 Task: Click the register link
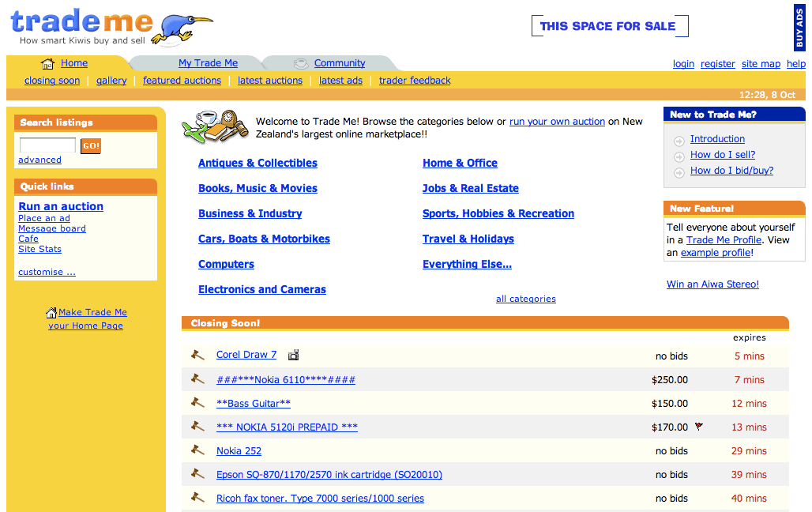(718, 64)
